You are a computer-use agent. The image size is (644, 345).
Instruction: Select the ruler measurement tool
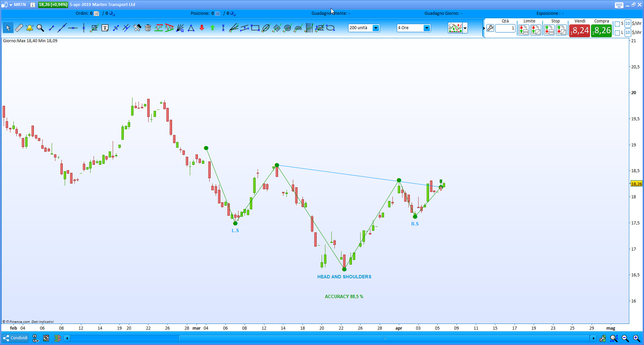[x=19, y=28]
